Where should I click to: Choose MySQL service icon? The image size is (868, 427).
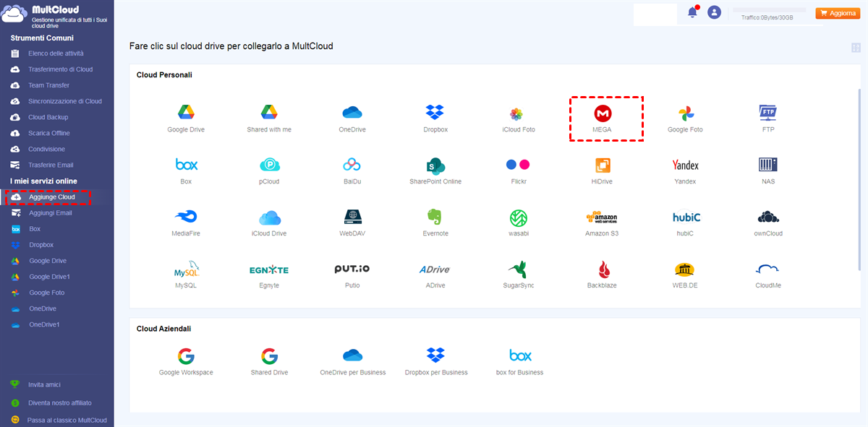tap(186, 269)
